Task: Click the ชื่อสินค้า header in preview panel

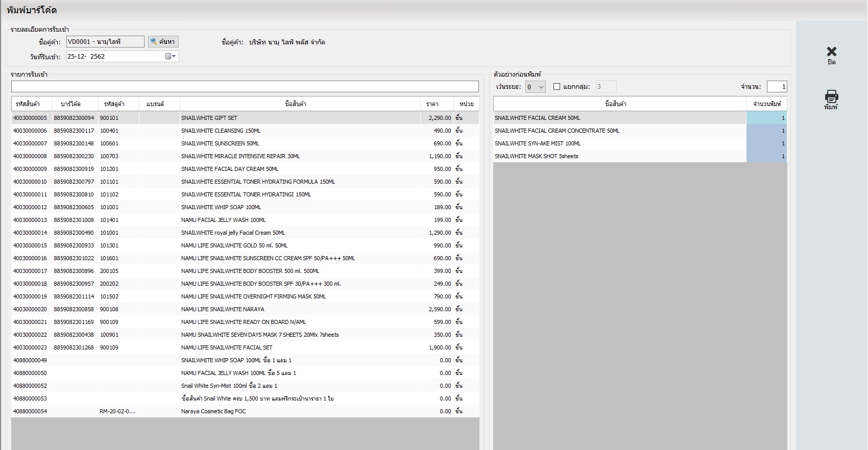Action: click(620, 104)
